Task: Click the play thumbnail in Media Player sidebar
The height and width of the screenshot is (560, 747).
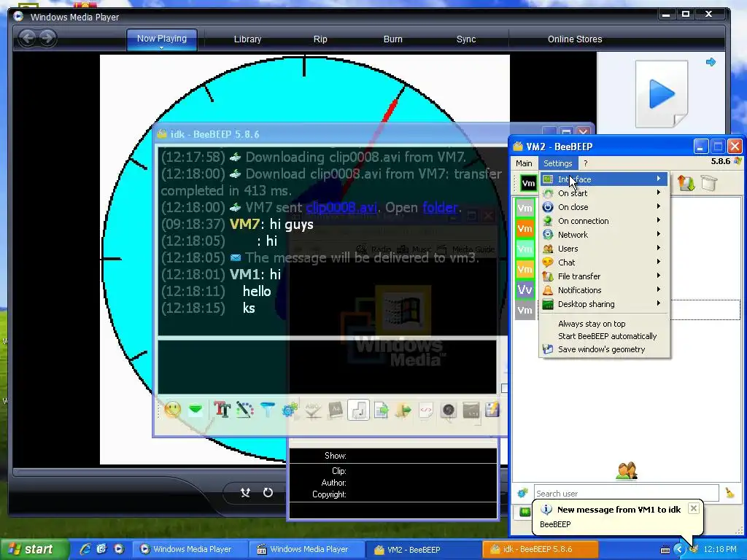Action: pos(662,94)
